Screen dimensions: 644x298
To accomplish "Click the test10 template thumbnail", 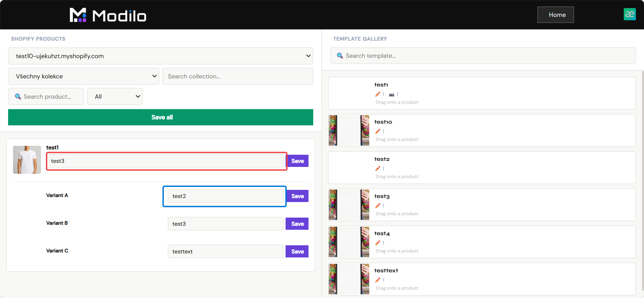I will tap(349, 130).
